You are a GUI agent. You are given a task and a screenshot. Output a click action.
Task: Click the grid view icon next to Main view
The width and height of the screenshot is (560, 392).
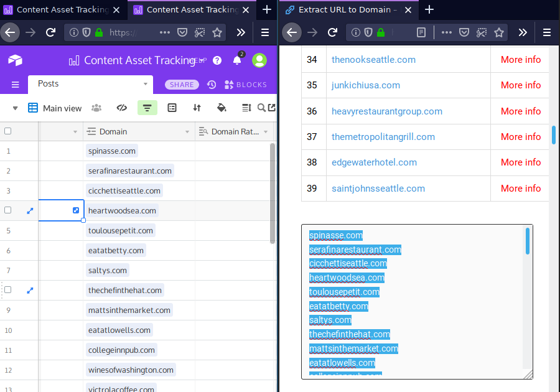33,108
